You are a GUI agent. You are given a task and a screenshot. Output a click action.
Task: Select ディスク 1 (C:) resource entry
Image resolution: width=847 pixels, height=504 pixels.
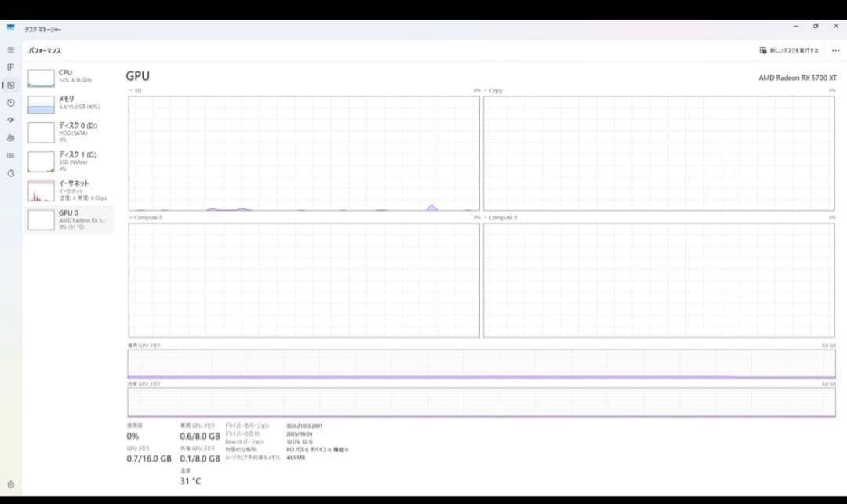click(x=68, y=161)
